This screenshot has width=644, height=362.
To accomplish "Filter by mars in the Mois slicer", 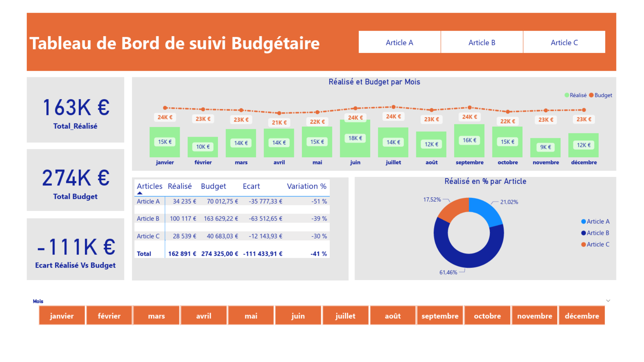I will click(x=156, y=315).
